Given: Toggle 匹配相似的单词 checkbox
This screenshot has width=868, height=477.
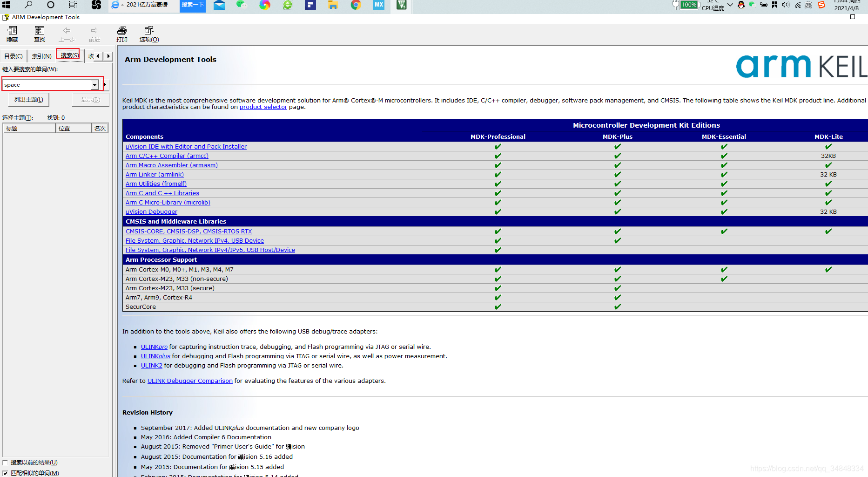Looking at the screenshot, I should (x=5, y=473).
